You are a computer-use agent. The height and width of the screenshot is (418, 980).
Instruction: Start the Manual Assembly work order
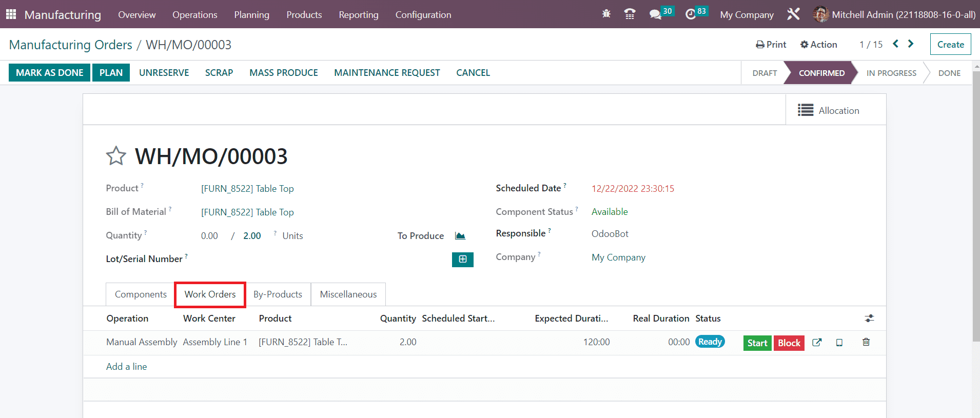[757, 343]
